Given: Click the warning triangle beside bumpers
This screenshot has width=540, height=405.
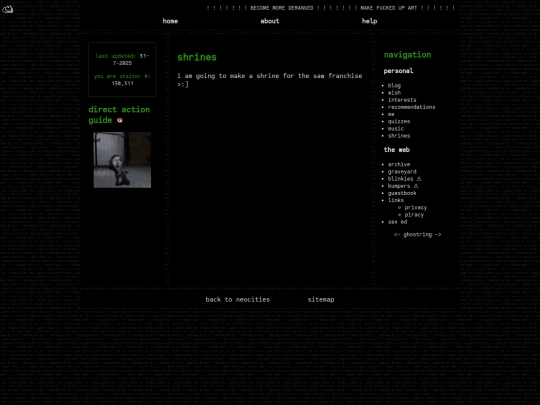Looking at the screenshot, I should click(x=416, y=186).
